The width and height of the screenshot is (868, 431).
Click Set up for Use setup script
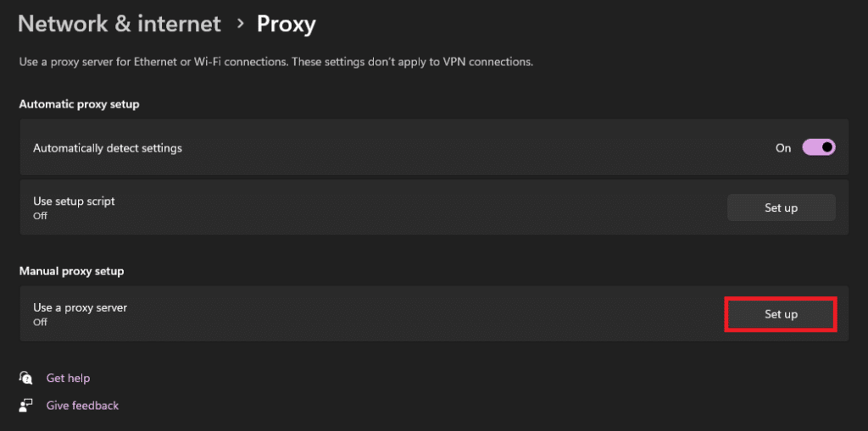[781, 207]
